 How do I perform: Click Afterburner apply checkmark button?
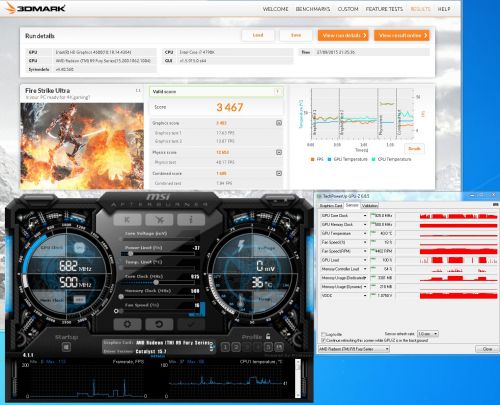pos(191,324)
